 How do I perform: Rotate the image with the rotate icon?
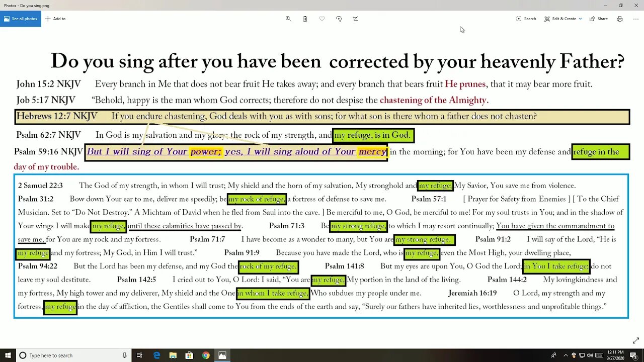339,19
